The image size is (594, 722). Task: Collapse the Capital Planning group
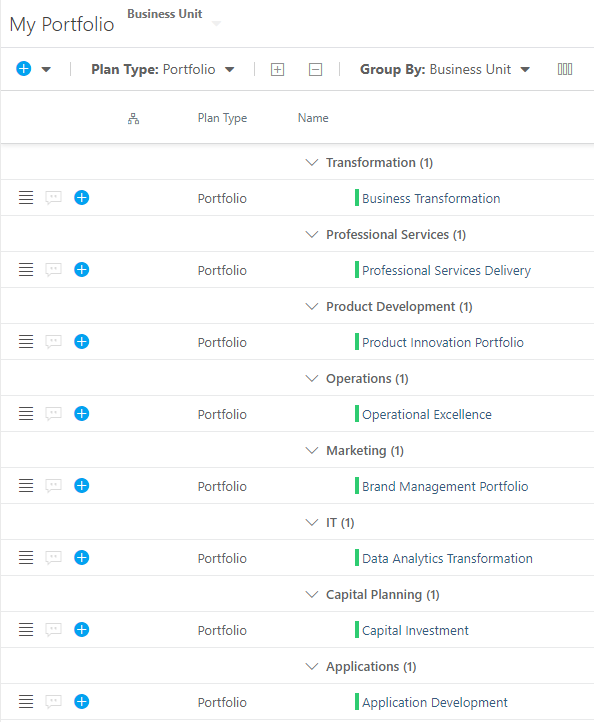tap(312, 594)
